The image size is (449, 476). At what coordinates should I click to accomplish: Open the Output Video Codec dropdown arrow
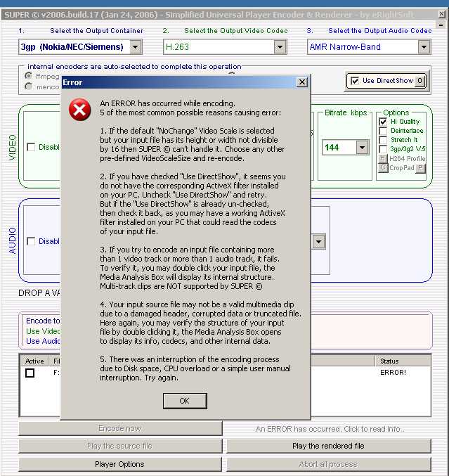(x=280, y=47)
